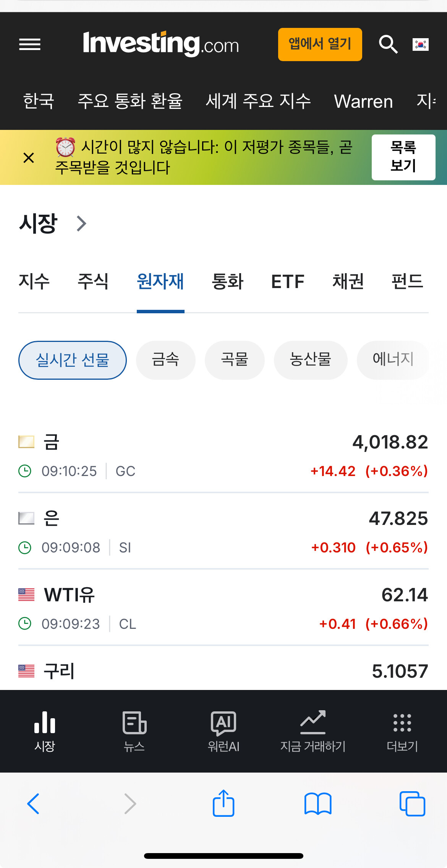Show Safari open tabs icon

click(x=412, y=803)
